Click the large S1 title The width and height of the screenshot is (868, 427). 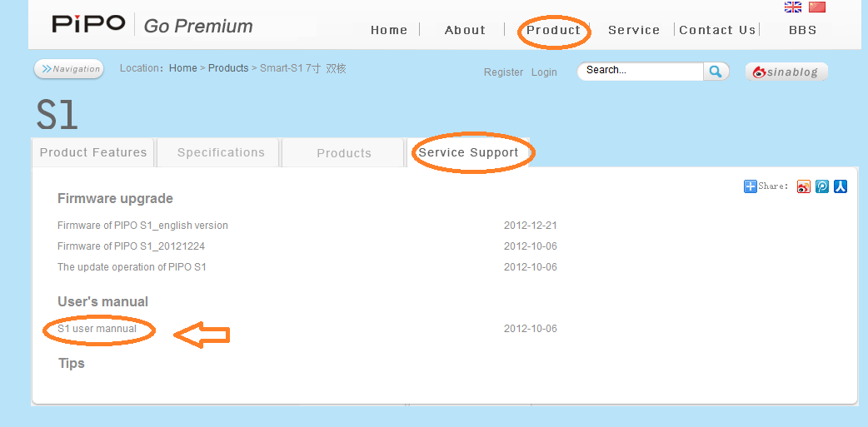tap(57, 115)
